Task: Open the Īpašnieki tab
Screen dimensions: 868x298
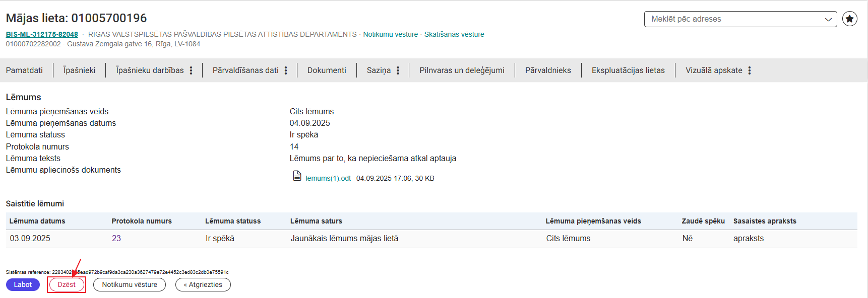Action: pos(79,70)
